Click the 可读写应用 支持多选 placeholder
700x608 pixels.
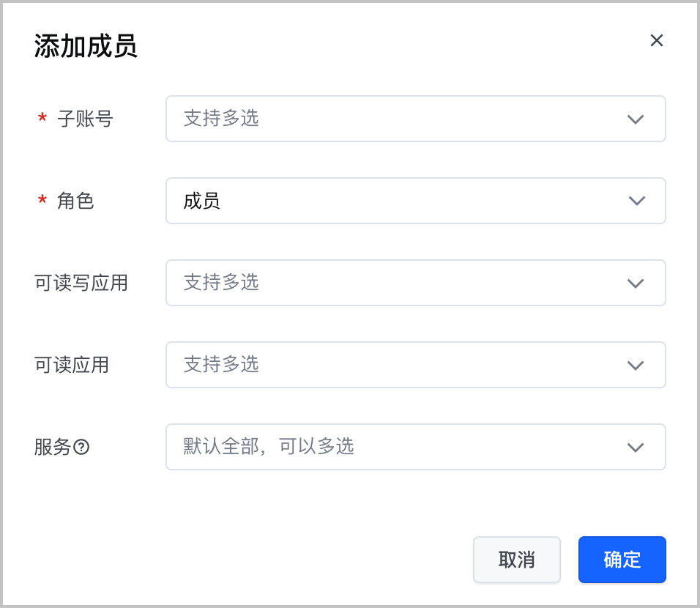pyautogui.click(x=221, y=282)
